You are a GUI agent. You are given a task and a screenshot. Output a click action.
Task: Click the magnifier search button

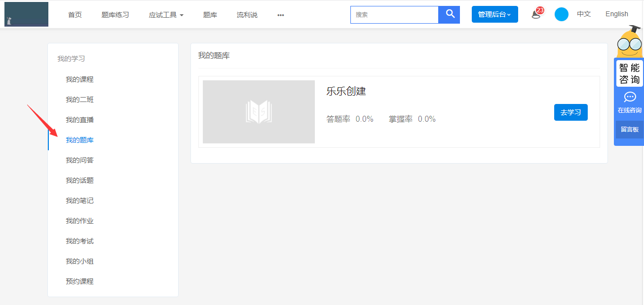(449, 14)
